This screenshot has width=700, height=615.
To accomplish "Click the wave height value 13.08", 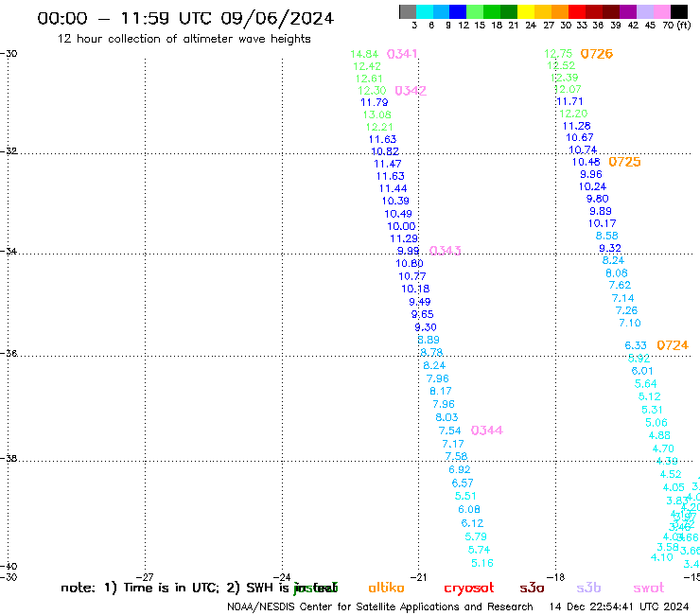I will pos(377,114).
